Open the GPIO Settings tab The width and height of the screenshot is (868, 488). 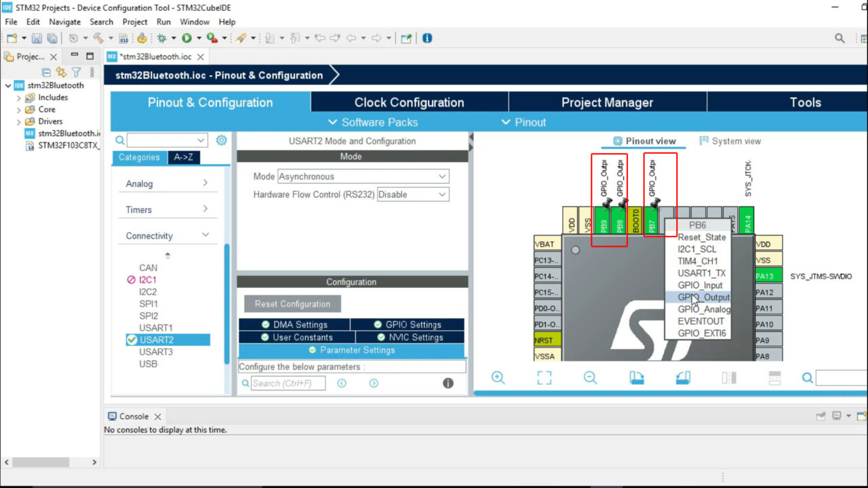tap(408, 325)
